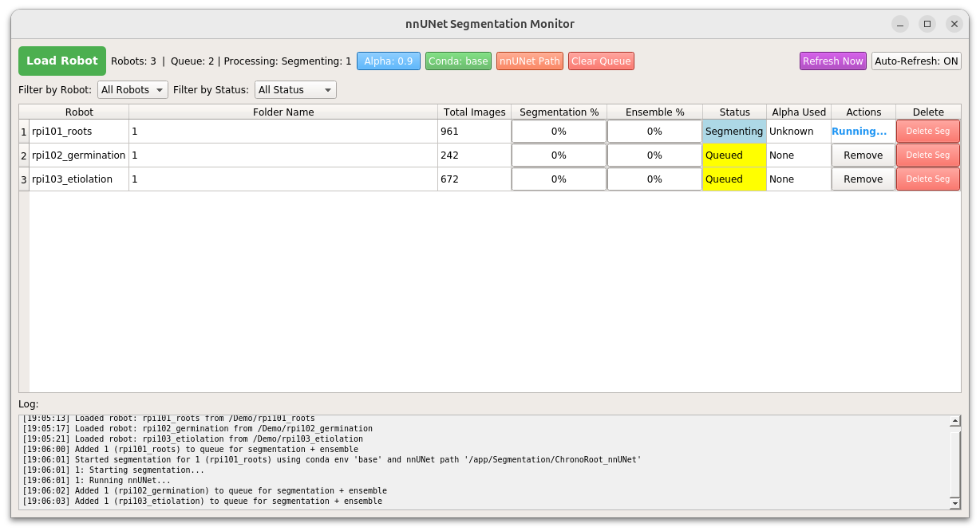Screen dimensions: 980x531
Task: Select the Robot column header
Action: pos(78,112)
